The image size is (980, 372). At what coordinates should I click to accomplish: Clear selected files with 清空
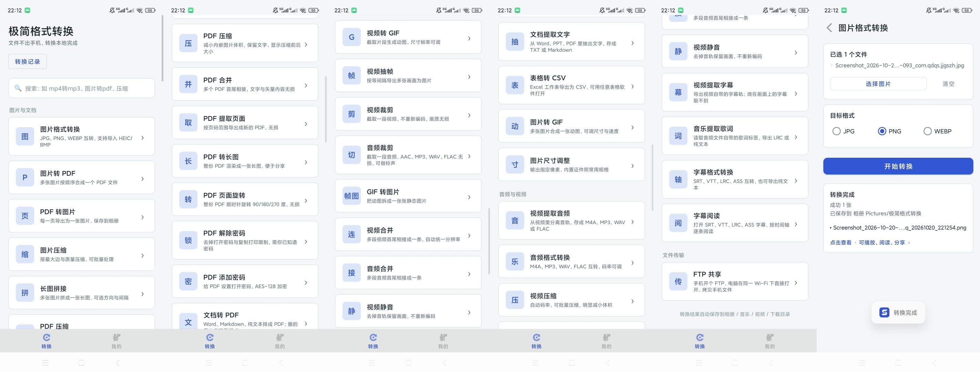pyautogui.click(x=948, y=84)
